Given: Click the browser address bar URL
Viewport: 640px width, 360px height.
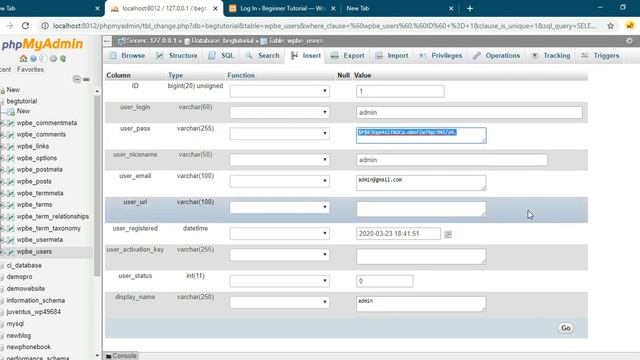Looking at the screenshot, I should [x=324, y=26].
